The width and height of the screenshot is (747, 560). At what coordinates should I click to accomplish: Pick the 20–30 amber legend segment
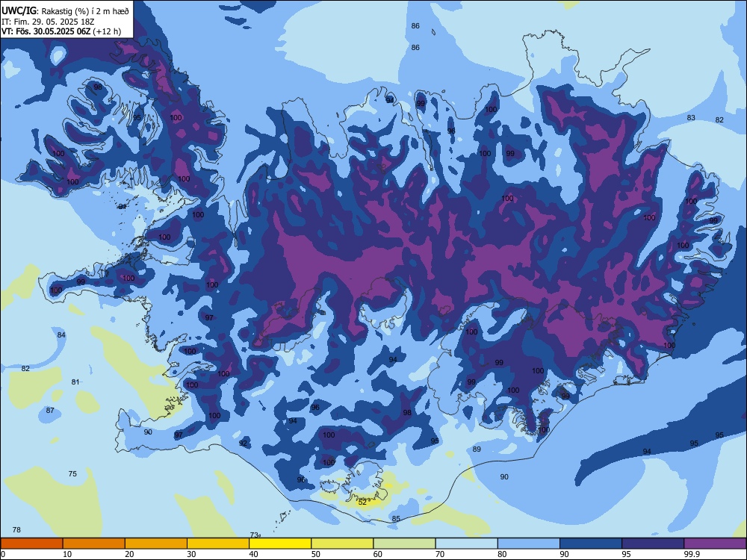click(x=156, y=544)
